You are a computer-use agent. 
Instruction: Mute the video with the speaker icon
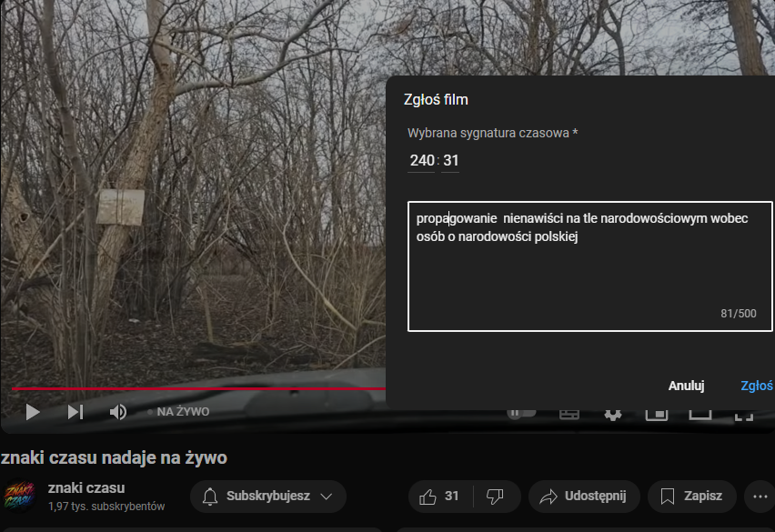tap(118, 412)
